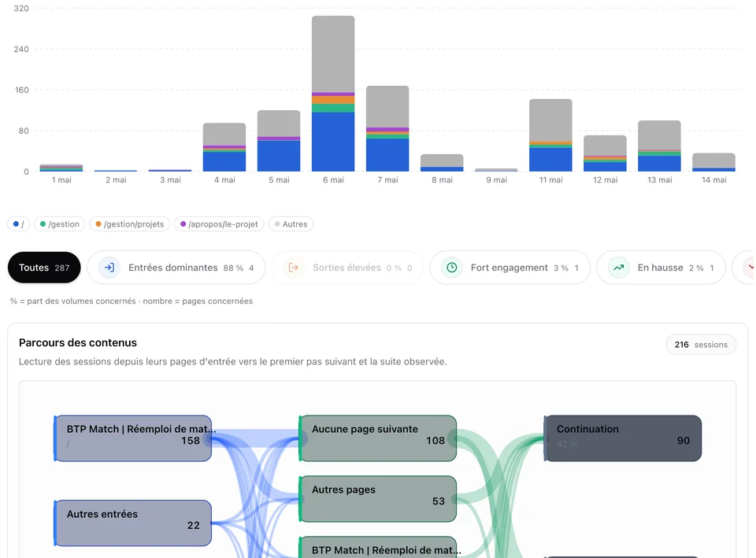Screen dimensions: 756x558
Task: Select the 4 mai stacked bar
Action: pyautogui.click(x=224, y=147)
